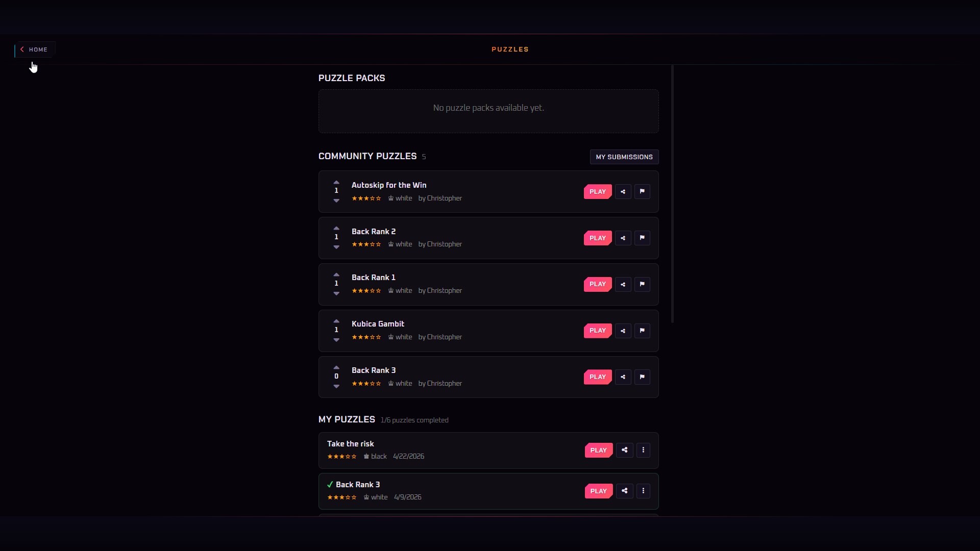Report Back Rank 3 community puzzle with flag

point(642,377)
